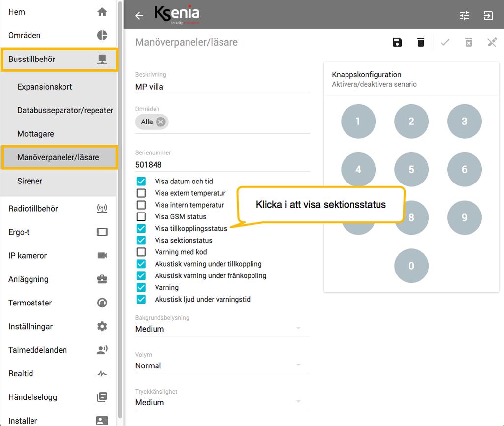Click the Områden pie chart icon
Viewport: 504px width, 426px height.
coord(102,35)
